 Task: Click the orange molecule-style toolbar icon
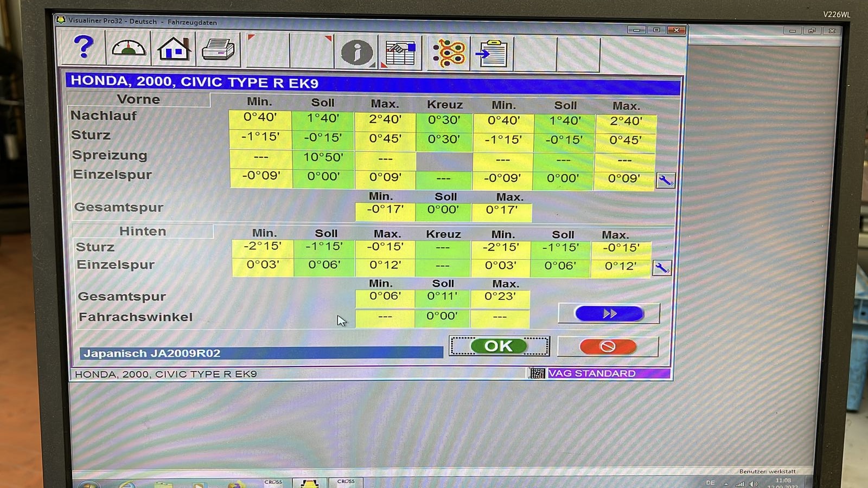coord(449,53)
